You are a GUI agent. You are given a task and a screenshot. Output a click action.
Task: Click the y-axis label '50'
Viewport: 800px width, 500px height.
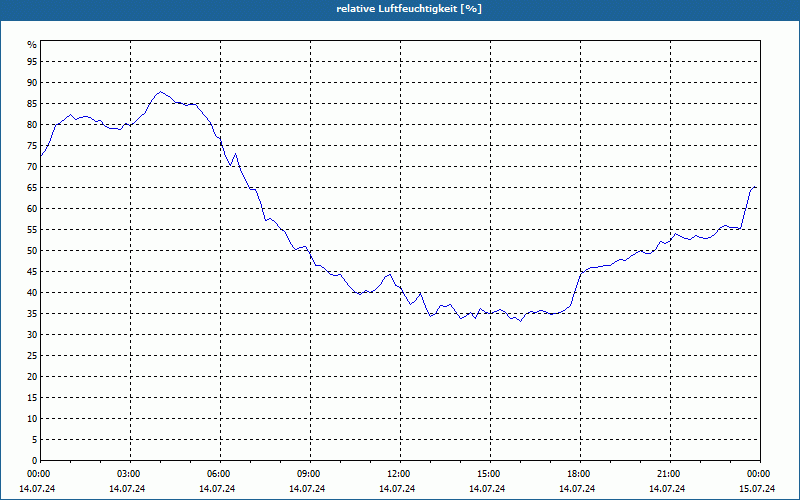[32, 251]
